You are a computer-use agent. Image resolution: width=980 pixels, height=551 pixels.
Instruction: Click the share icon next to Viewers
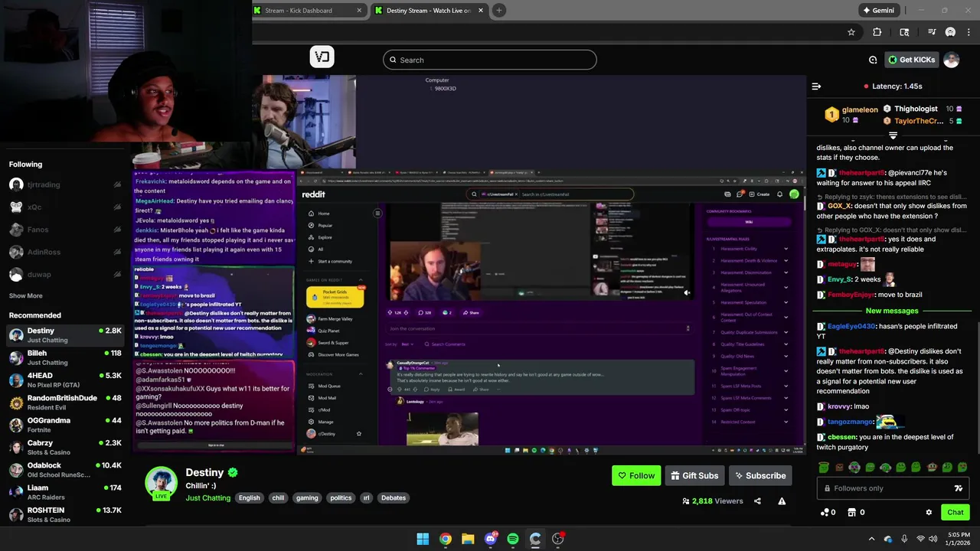click(757, 501)
